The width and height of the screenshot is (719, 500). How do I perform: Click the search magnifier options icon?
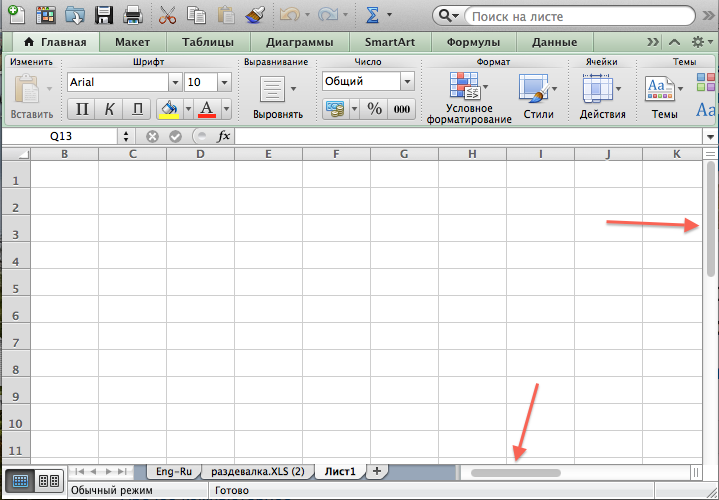point(448,16)
